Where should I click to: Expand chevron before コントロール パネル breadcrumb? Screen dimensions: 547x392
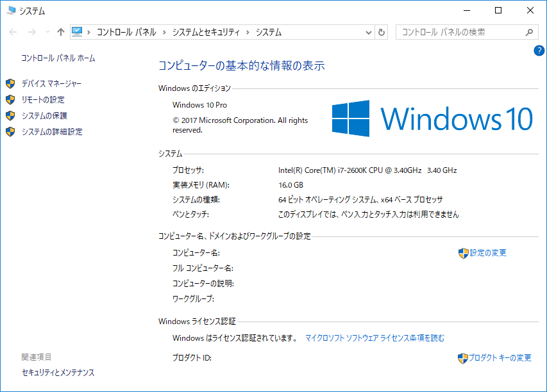coord(89,33)
